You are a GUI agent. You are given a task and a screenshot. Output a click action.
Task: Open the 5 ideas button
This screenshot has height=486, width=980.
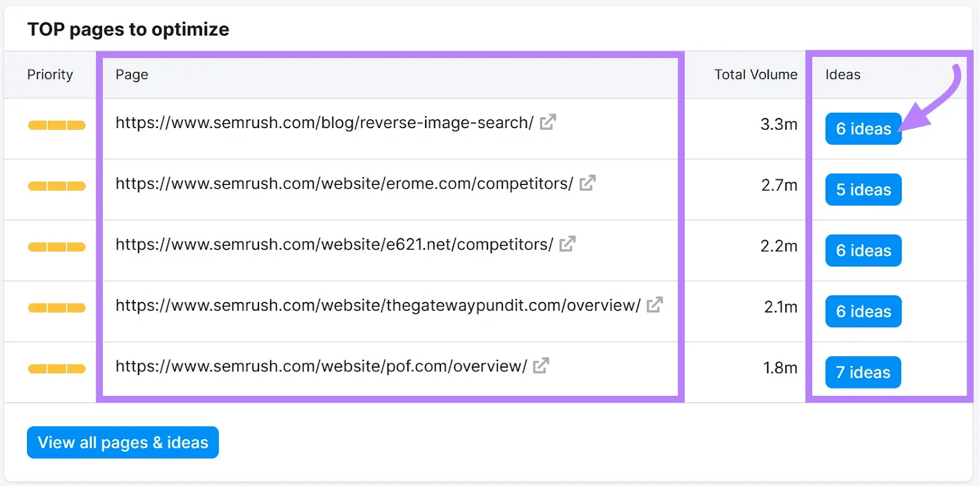click(863, 190)
